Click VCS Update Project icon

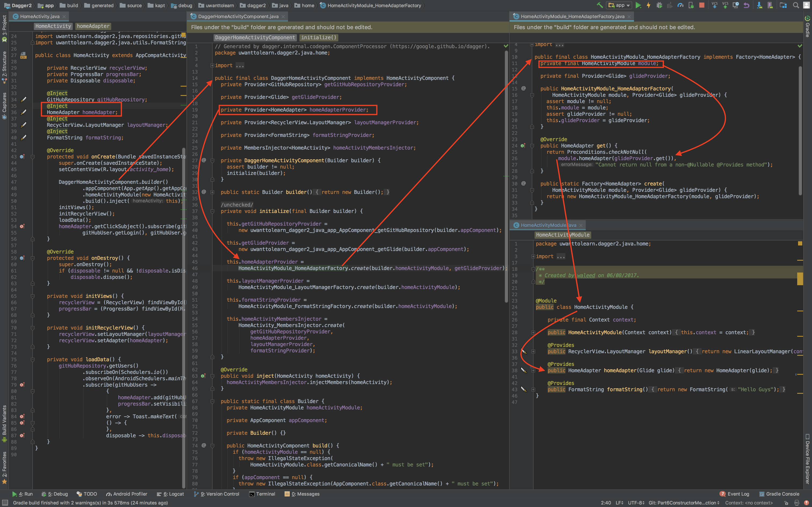pos(714,5)
